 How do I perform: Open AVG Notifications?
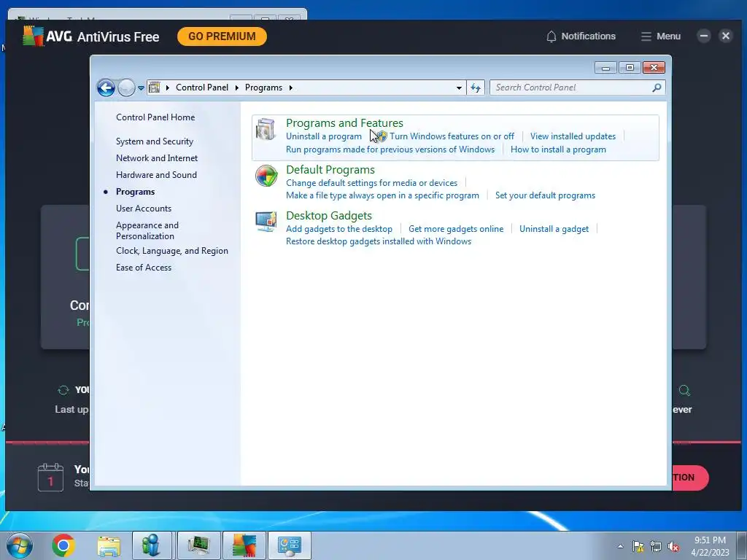click(x=581, y=36)
